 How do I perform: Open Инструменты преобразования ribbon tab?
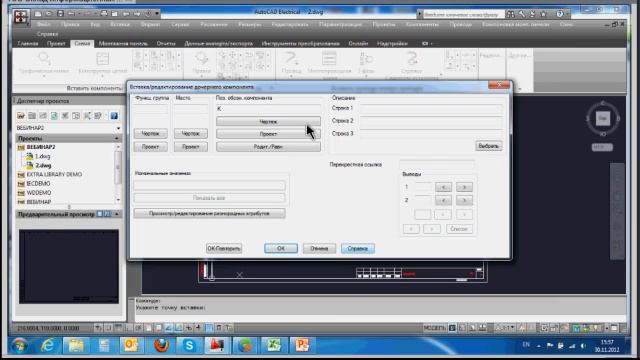click(300, 43)
